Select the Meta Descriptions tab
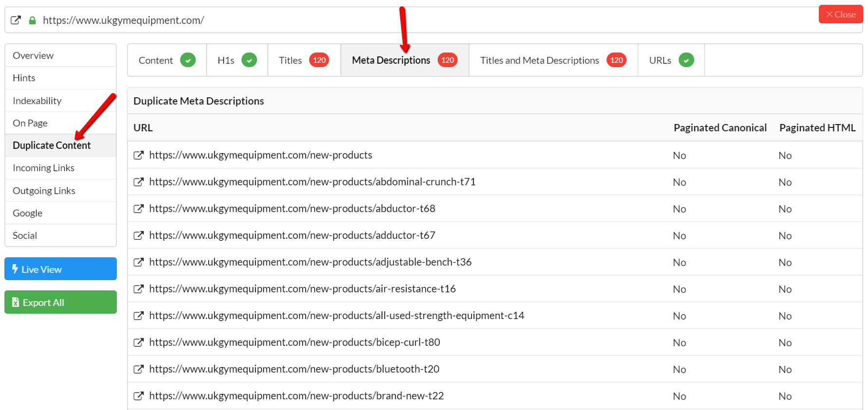868x410 pixels. [405, 60]
